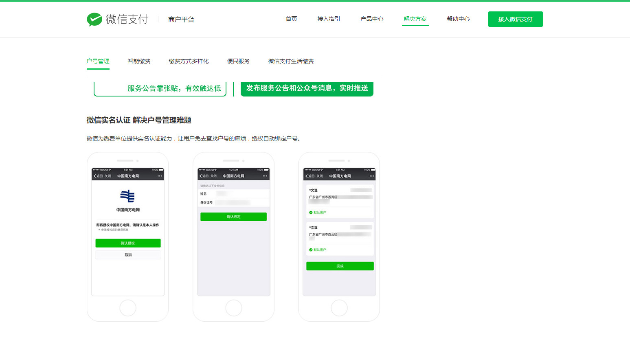Click 关闭 in the 完成 phone header
The image size is (630, 364).
320,176
